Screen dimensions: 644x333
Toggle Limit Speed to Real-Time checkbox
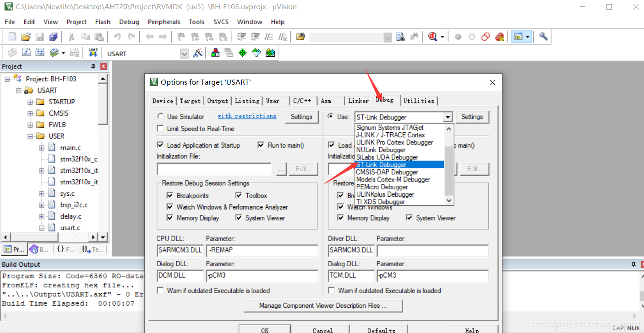[160, 129]
